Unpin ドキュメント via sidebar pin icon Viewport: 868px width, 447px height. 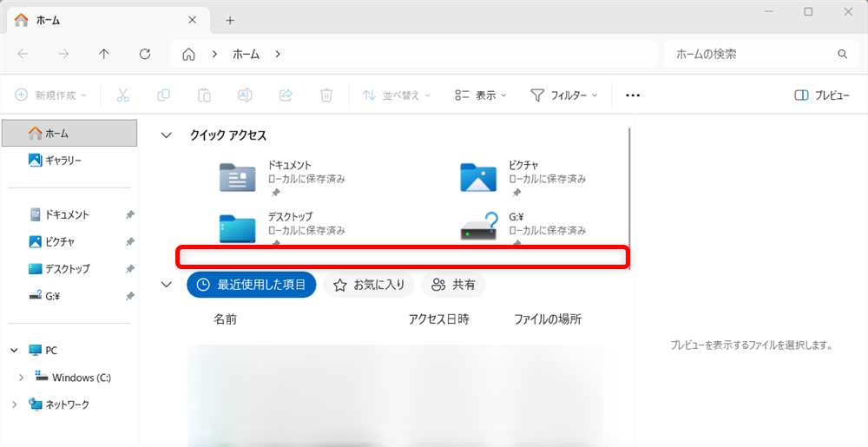(129, 214)
